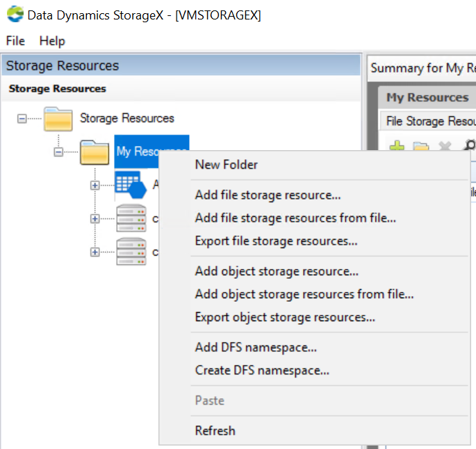This screenshot has height=449, width=476.
Task: Collapse the Storage Resources root node
Action: coord(22,118)
